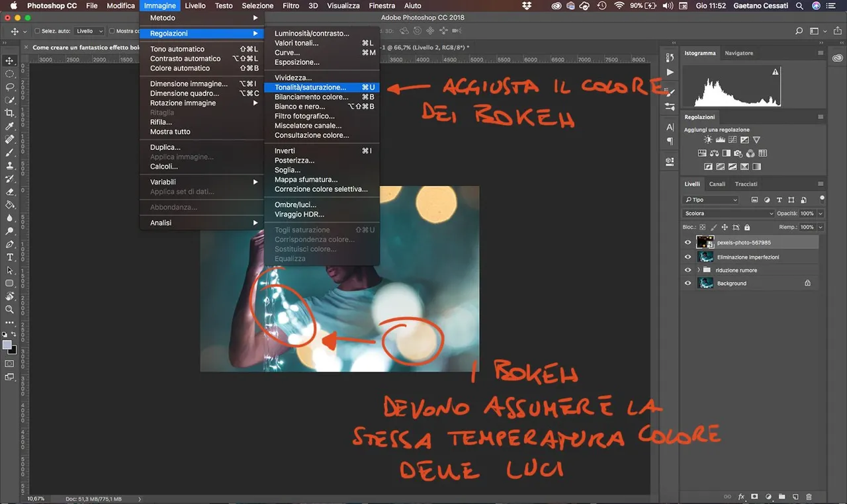This screenshot has height=504, width=847.
Task: Hide the Background layer
Action: tap(688, 283)
